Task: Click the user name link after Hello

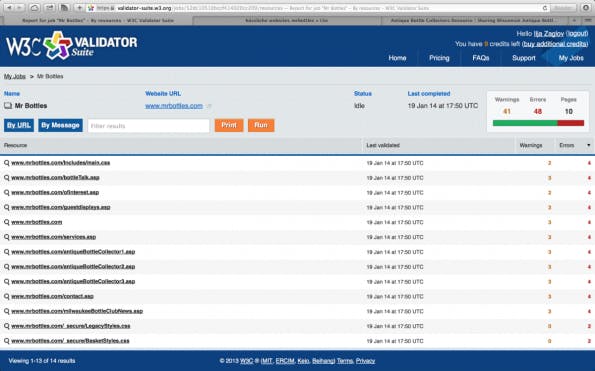Action: [549, 34]
